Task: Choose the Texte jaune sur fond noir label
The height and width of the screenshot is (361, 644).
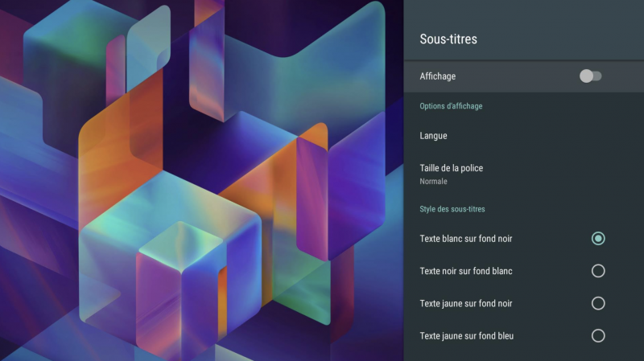Action: pos(466,303)
